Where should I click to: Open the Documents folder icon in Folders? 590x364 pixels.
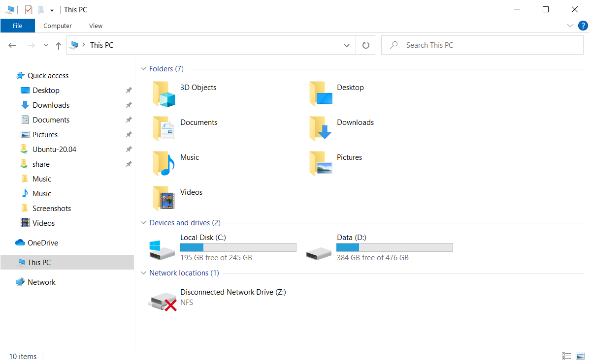(x=164, y=129)
